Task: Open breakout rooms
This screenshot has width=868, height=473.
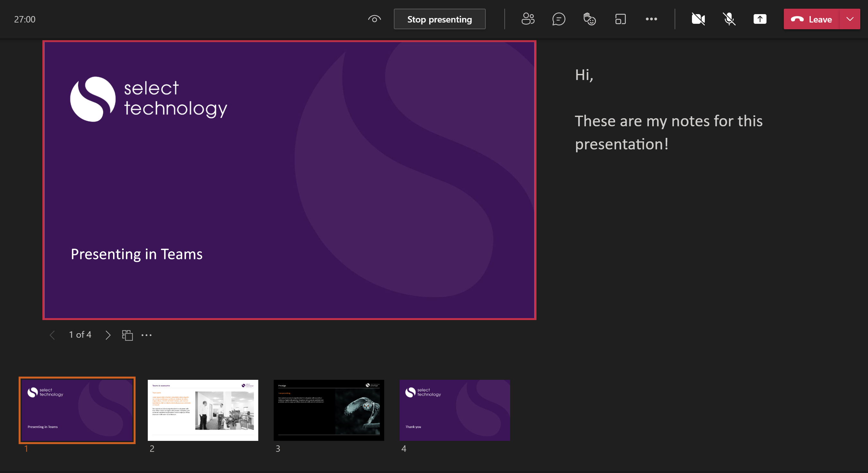Action: (620, 19)
